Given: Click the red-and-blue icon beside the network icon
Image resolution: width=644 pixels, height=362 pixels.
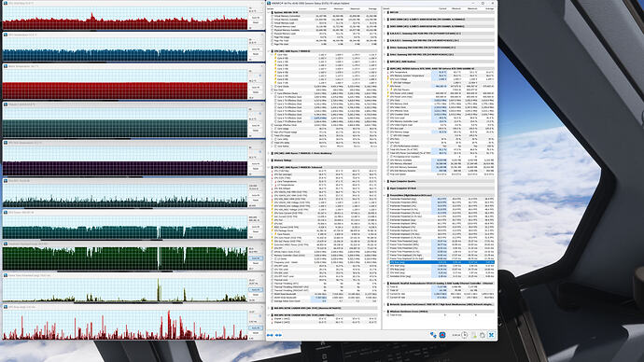Looking at the screenshot, I should click(442, 335).
